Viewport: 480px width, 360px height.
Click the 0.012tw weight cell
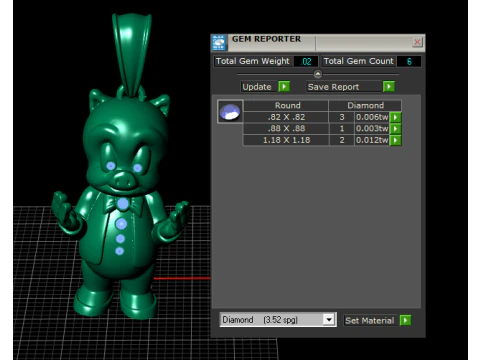tap(372, 140)
